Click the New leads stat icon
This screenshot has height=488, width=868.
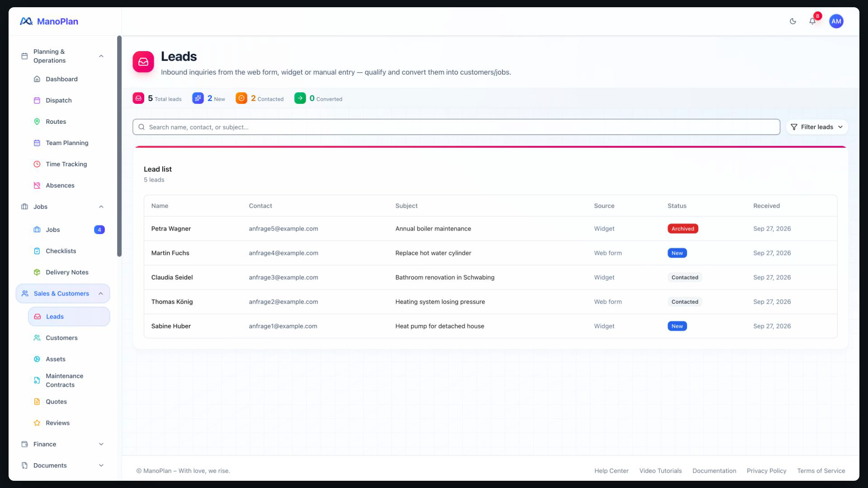click(198, 98)
